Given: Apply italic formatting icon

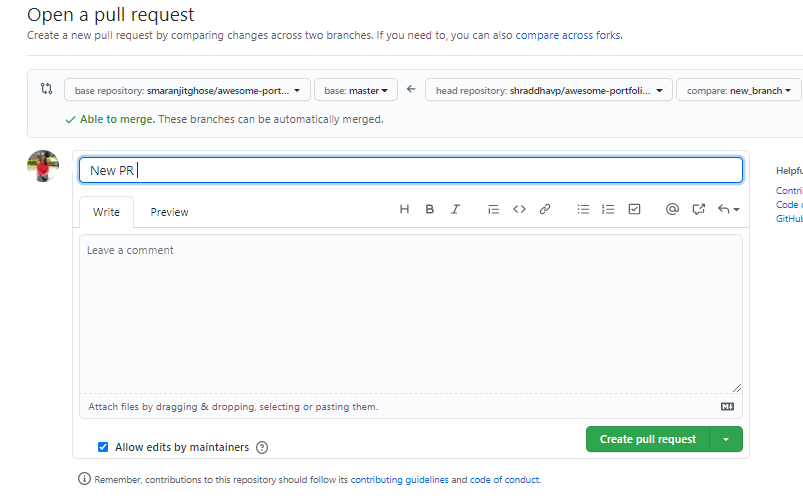Looking at the screenshot, I should [455, 209].
